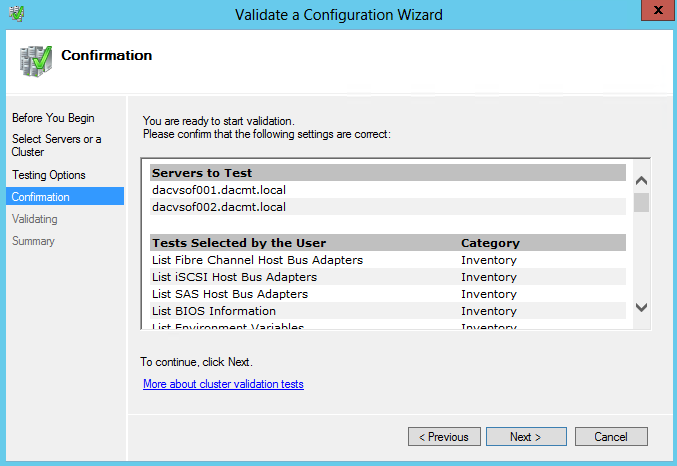Click the list scroll down arrow
This screenshot has height=466, width=677.
(x=641, y=307)
